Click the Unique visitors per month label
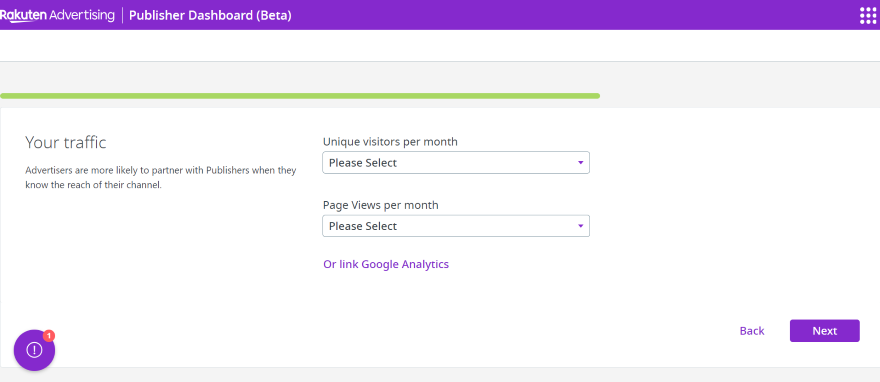The image size is (880, 382). tap(390, 142)
